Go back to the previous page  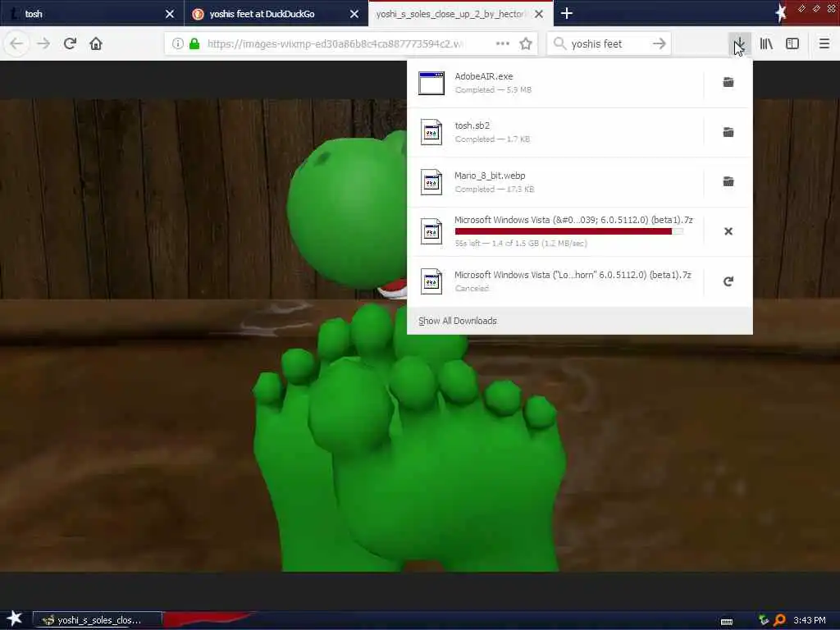pos(16,44)
